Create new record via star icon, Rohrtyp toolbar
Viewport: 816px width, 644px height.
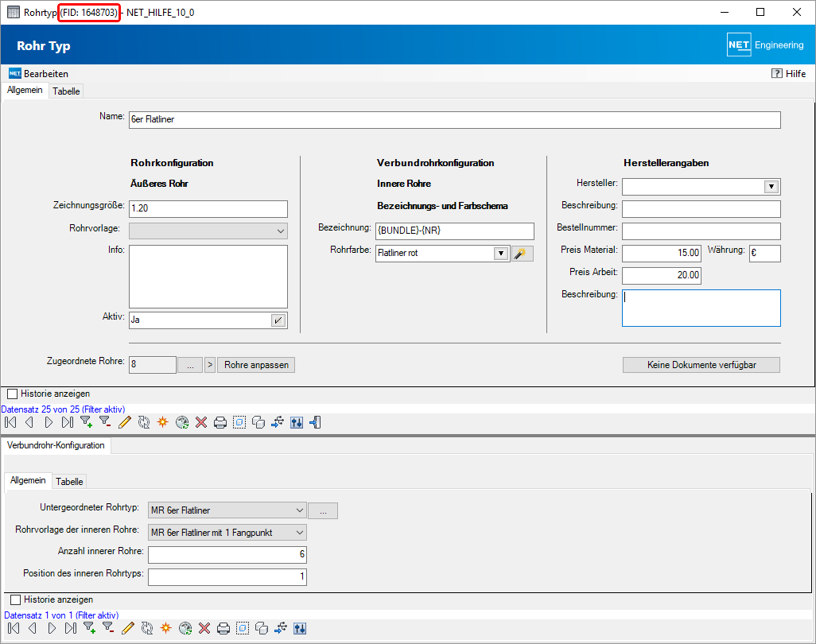pos(163,422)
